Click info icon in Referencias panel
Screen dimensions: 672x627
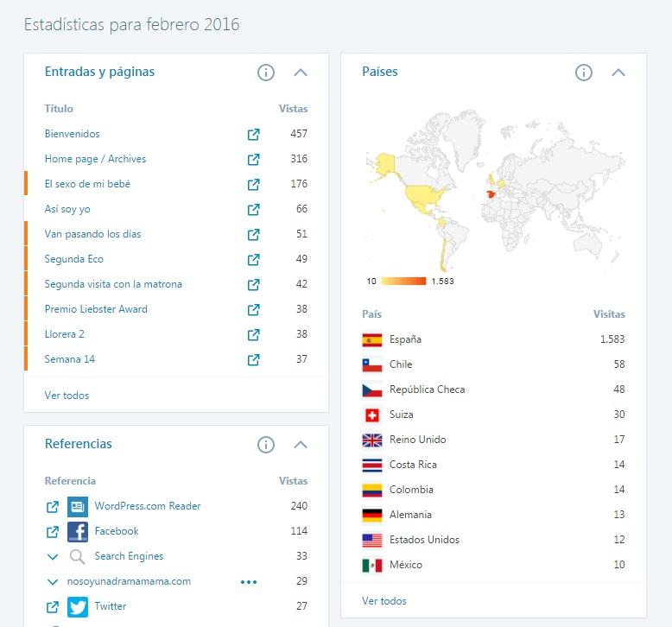point(266,445)
